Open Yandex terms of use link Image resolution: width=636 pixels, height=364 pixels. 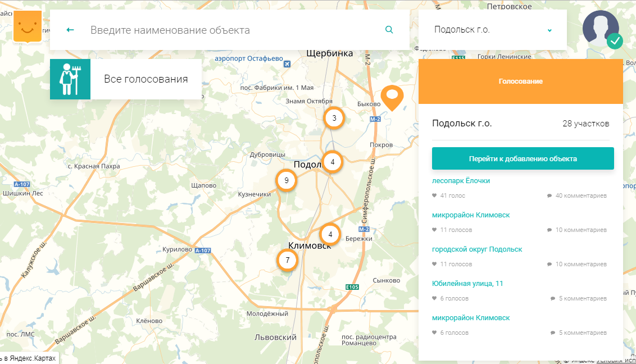pos(615,361)
